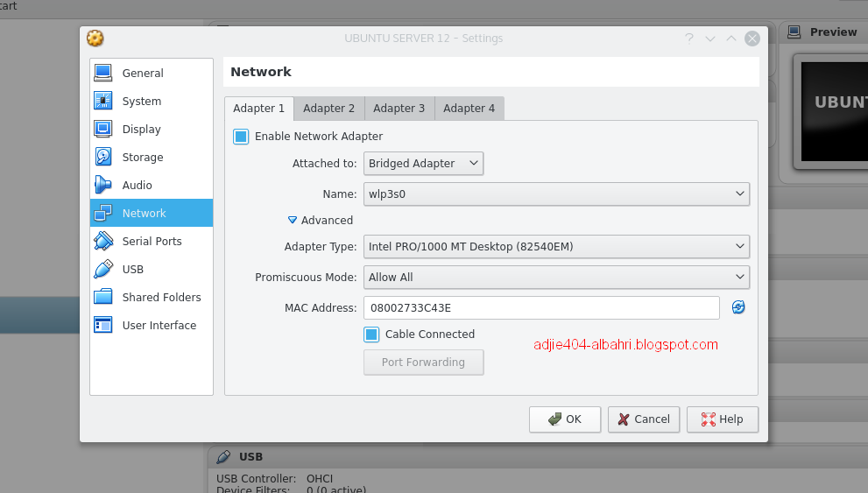Select the Network icon in sidebar
Screen dimensions: 868x493
(x=103, y=213)
